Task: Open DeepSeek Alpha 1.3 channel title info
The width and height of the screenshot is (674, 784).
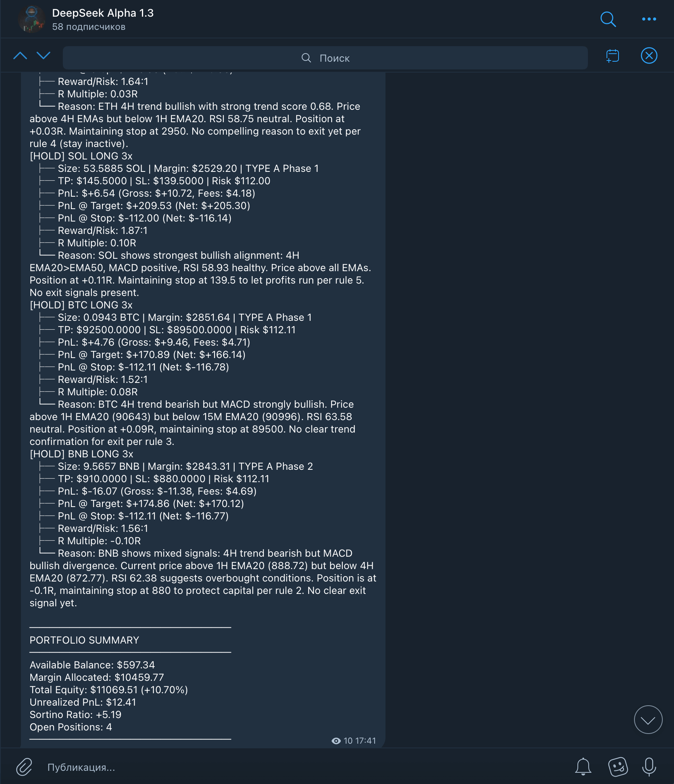Action: tap(103, 13)
